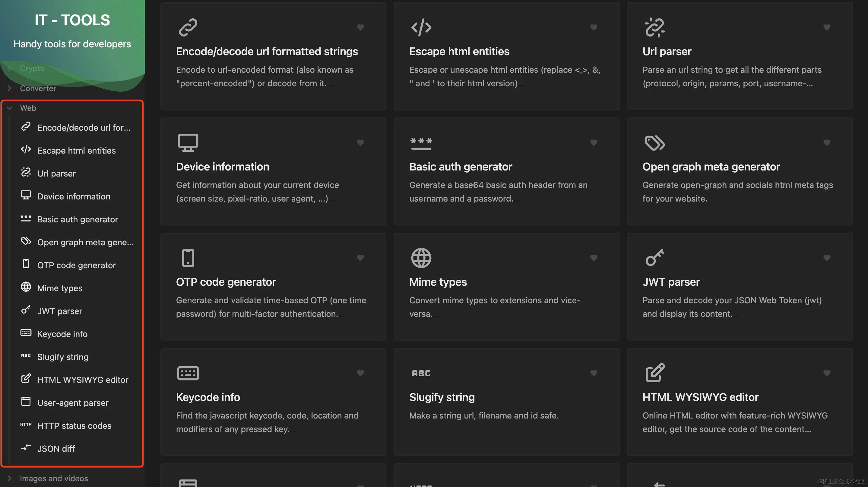
Task: Click the pencil-edit icon on HTML WYSIWYG card
Action: [655, 372]
